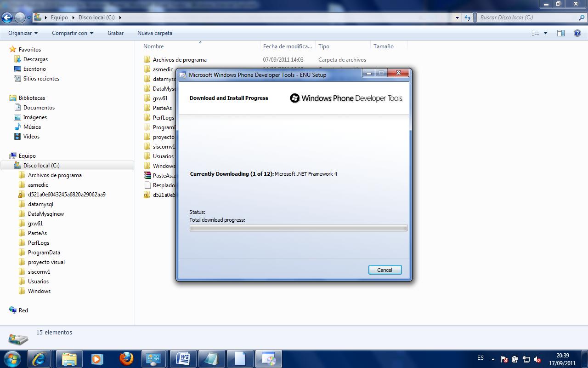Open the volume icon in system tray

tap(537, 359)
